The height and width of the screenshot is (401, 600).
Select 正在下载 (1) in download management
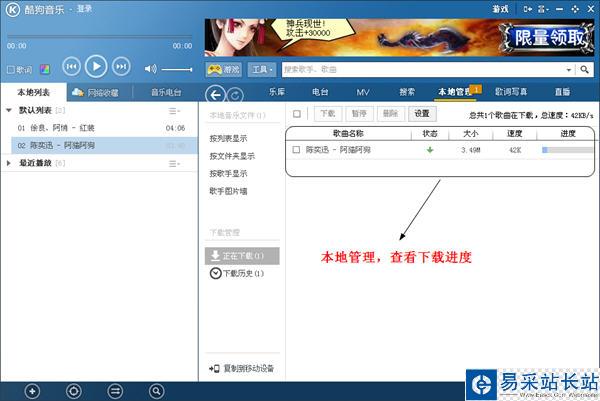click(x=242, y=256)
